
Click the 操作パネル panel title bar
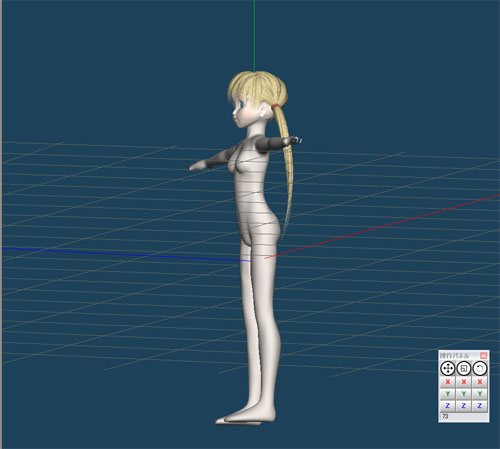point(464,356)
